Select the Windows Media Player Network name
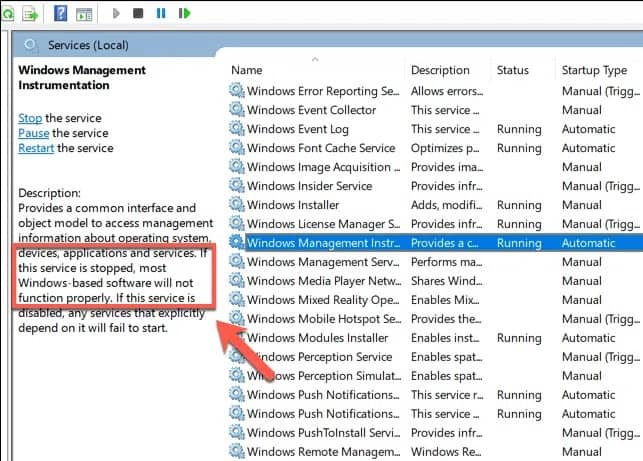643x461 pixels. [324, 281]
